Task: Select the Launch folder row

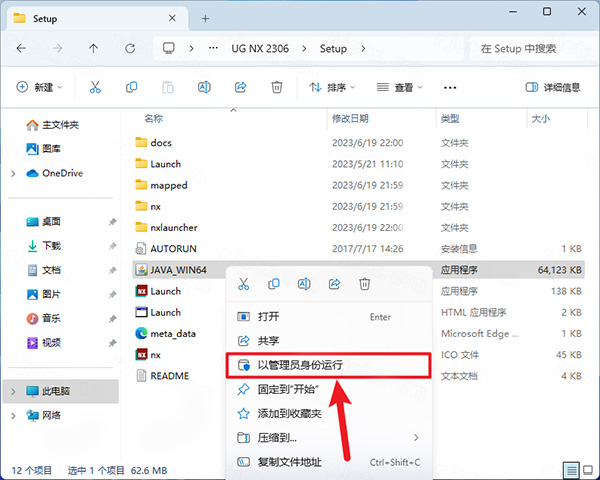Action: [358, 164]
